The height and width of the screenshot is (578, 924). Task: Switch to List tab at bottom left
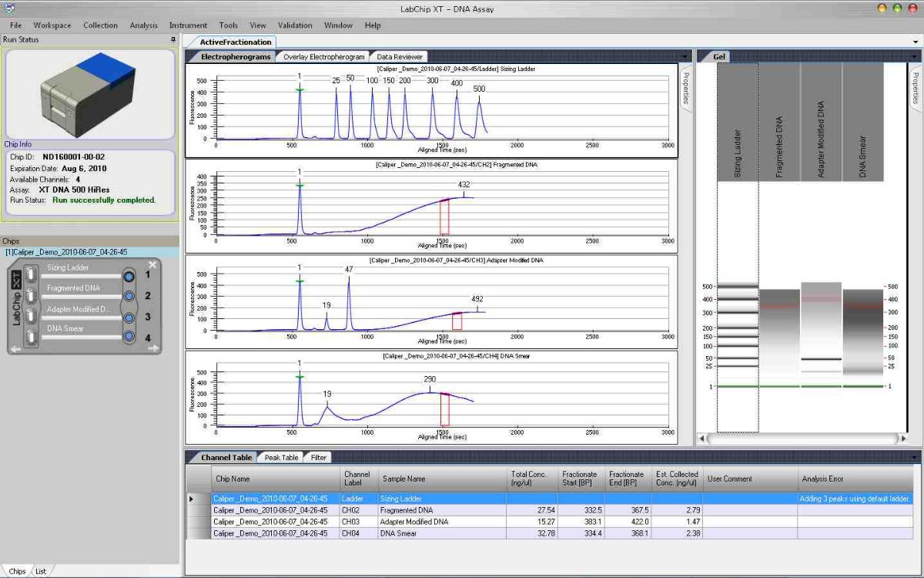pyautogui.click(x=41, y=571)
